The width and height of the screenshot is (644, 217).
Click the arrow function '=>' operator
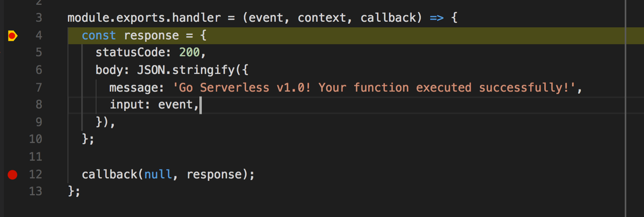point(437,18)
